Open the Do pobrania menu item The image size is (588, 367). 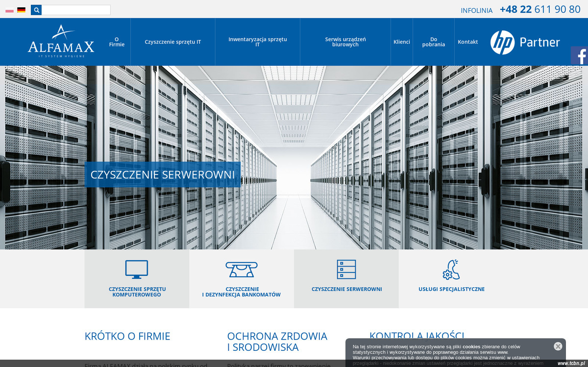pyautogui.click(x=434, y=42)
